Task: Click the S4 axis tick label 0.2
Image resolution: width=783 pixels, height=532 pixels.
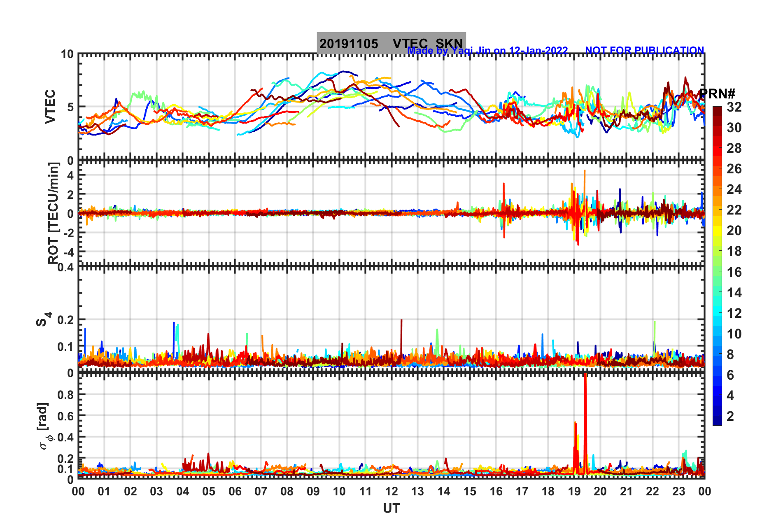Action: 65,320
